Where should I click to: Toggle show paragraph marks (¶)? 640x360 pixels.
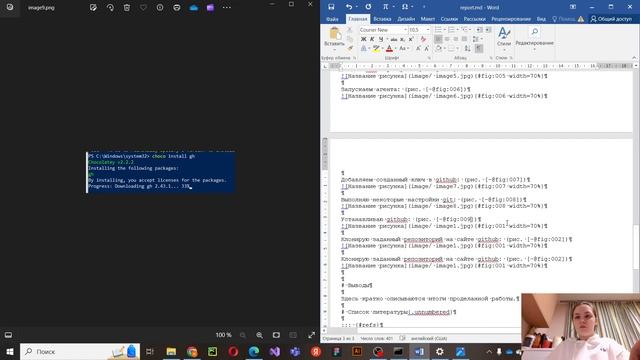(479, 49)
